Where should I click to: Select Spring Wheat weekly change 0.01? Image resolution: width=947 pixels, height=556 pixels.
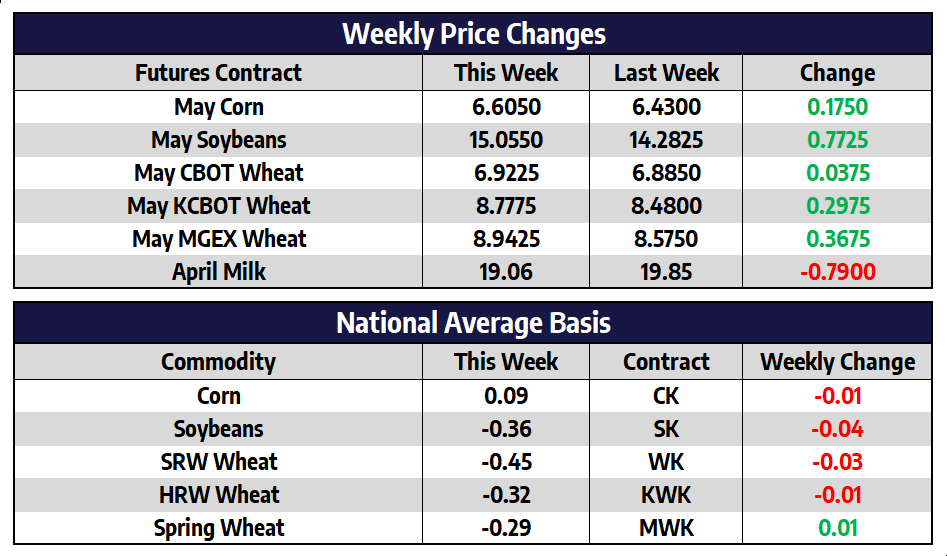(837, 528)
